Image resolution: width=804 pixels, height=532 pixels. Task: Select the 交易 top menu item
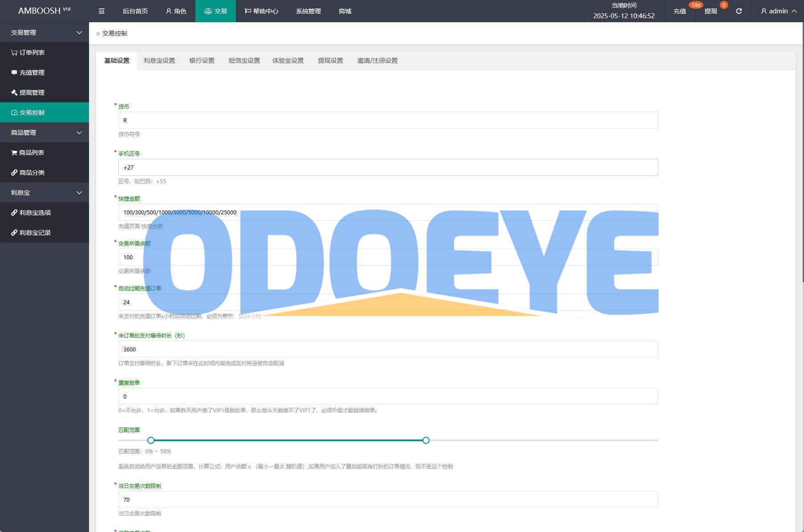[215, 11]
